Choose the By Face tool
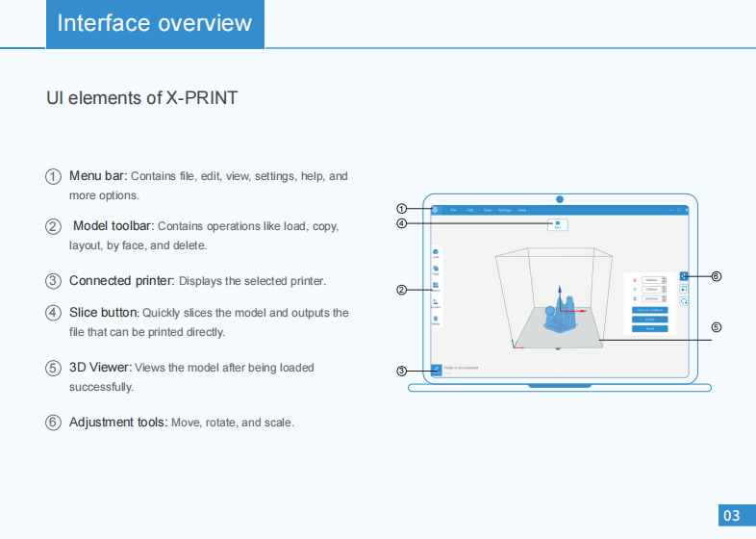Viewport: 756px width, 539px height. (436, 303)
